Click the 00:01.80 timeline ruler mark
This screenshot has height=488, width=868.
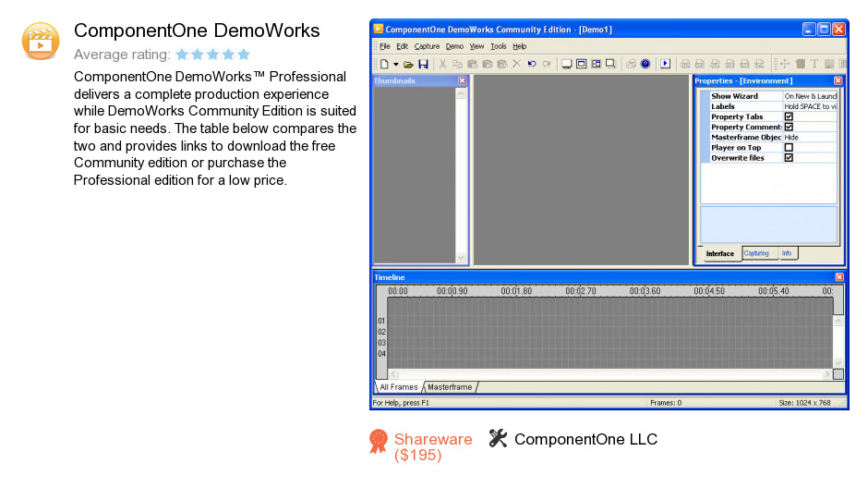point(516,291)
